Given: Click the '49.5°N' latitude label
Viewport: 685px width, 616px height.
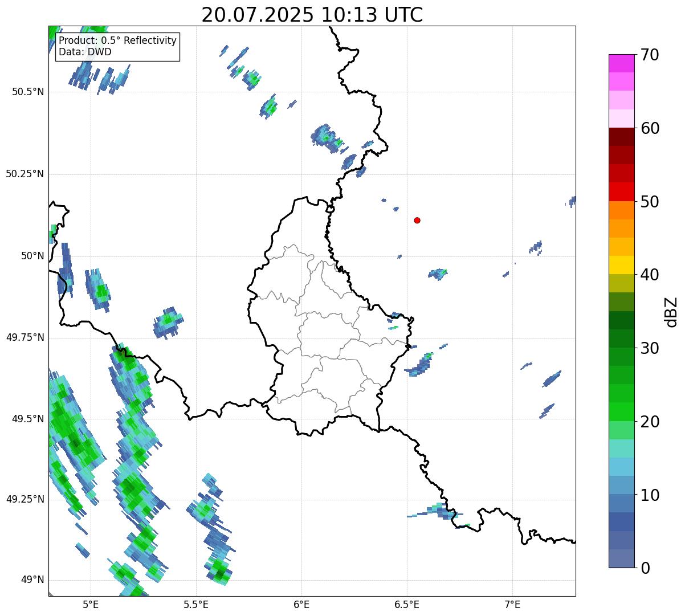Looking at the screenshot, I should coord(27,419).
